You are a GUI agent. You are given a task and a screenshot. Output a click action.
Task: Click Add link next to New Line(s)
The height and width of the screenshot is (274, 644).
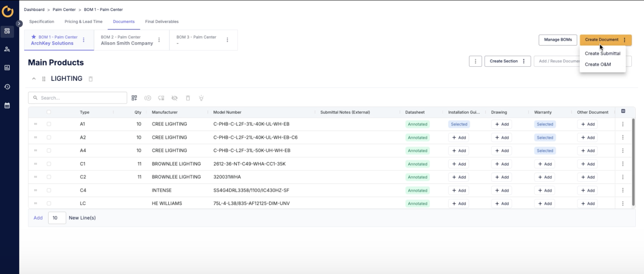tap(38, 218)
